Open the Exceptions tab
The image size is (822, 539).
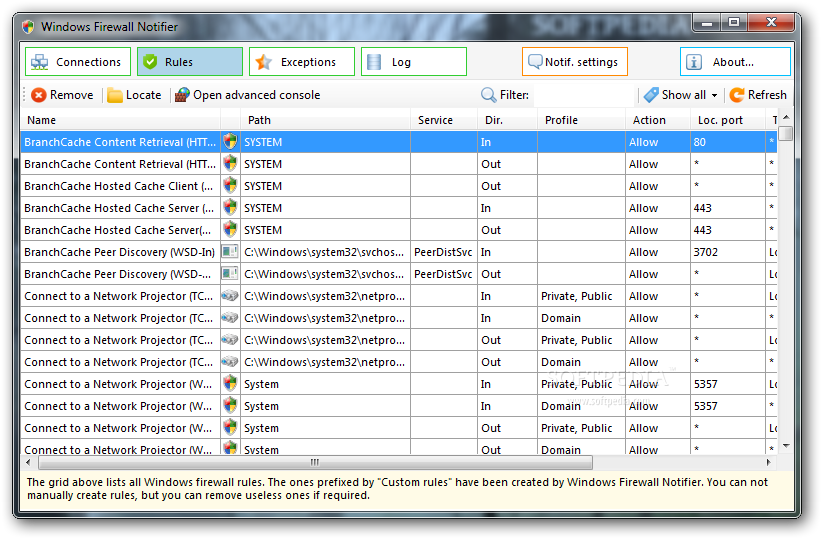[x=302, y=62]
